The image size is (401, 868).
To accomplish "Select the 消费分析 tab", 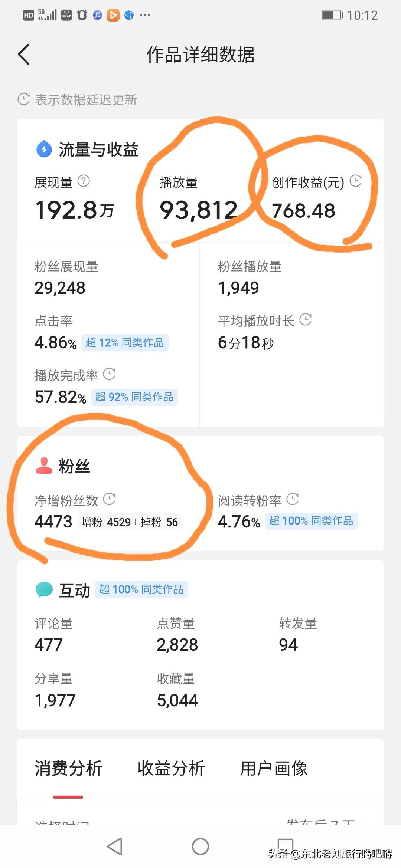I will 68,768.
